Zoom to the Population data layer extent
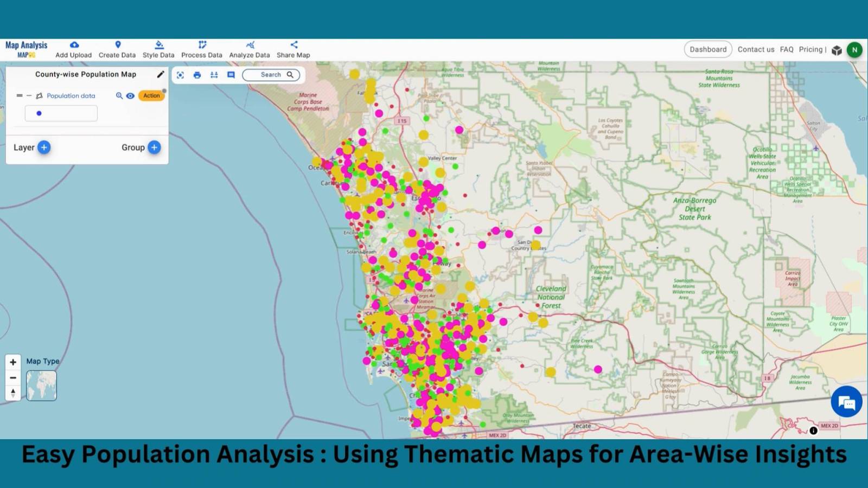The height and width of the screenshot is (488, 868). tap(119, 95)
